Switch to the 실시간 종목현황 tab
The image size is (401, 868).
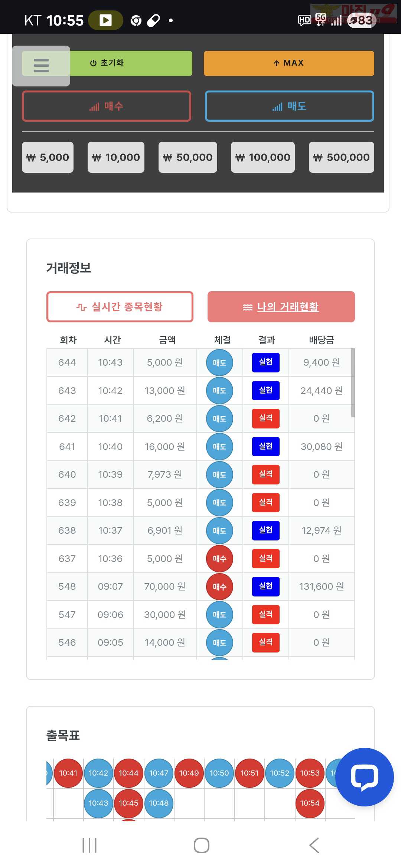coord(120,307)
